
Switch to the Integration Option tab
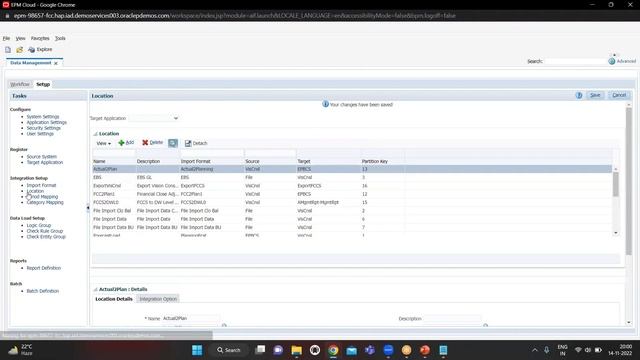click(x=158, y=299)
